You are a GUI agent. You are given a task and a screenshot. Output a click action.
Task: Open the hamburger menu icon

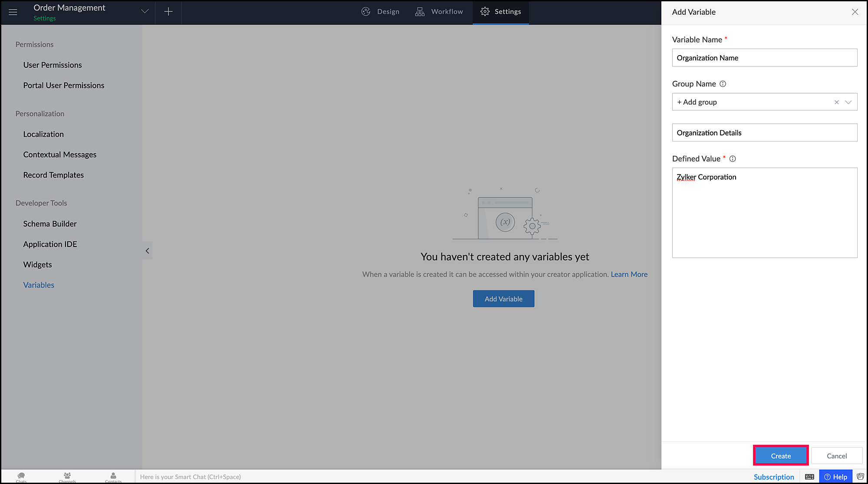tap(13, 12)
